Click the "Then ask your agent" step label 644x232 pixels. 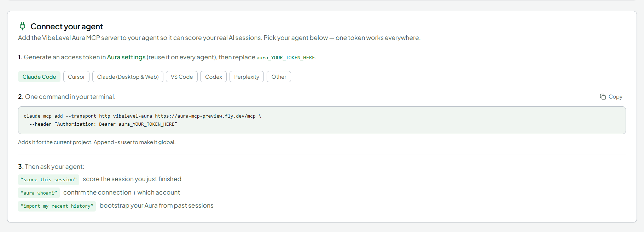click(x=51, y=167)
